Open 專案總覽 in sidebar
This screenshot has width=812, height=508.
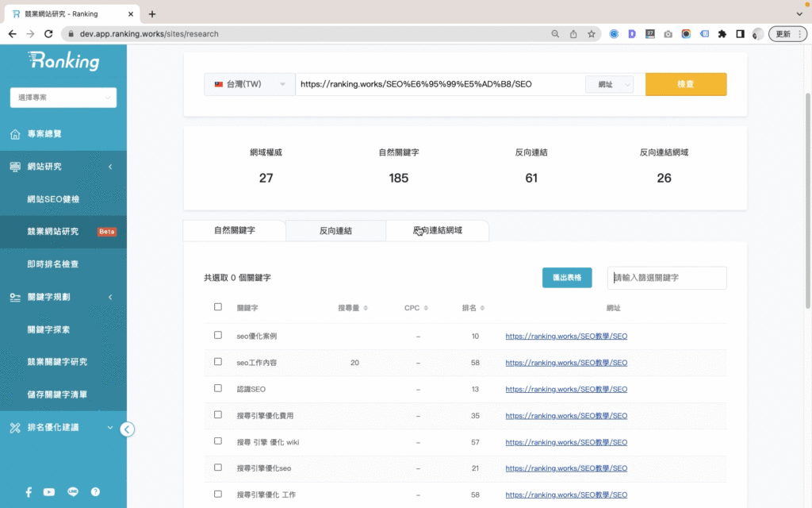pos(44,133)
